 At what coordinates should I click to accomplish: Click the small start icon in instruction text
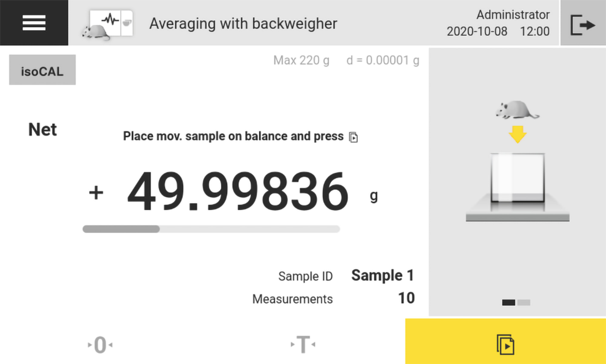tap(353, 137)
